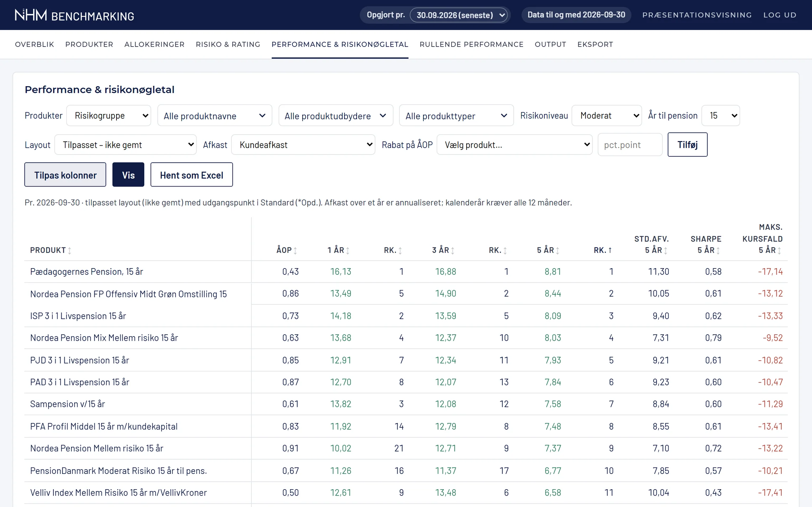Screen dimensions: 812x507
Task: Click Tilpas kolonner button
Action: coord(65,174)
